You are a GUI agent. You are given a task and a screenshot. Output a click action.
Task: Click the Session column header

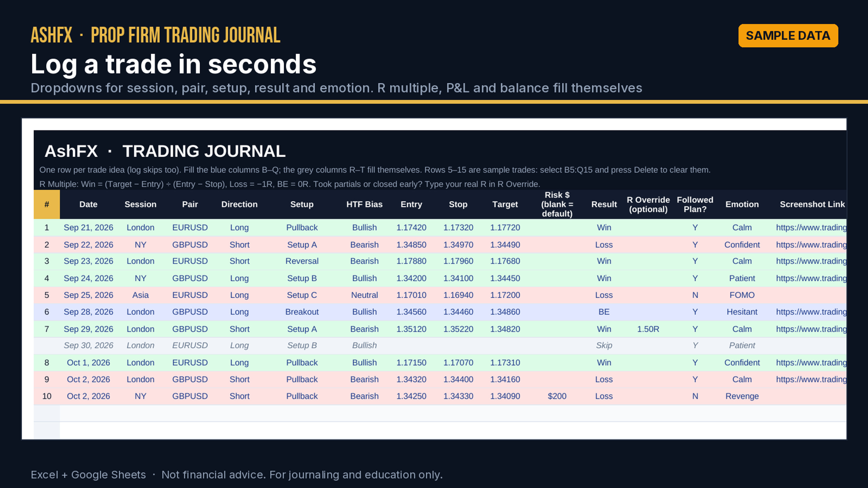(140, 204)
